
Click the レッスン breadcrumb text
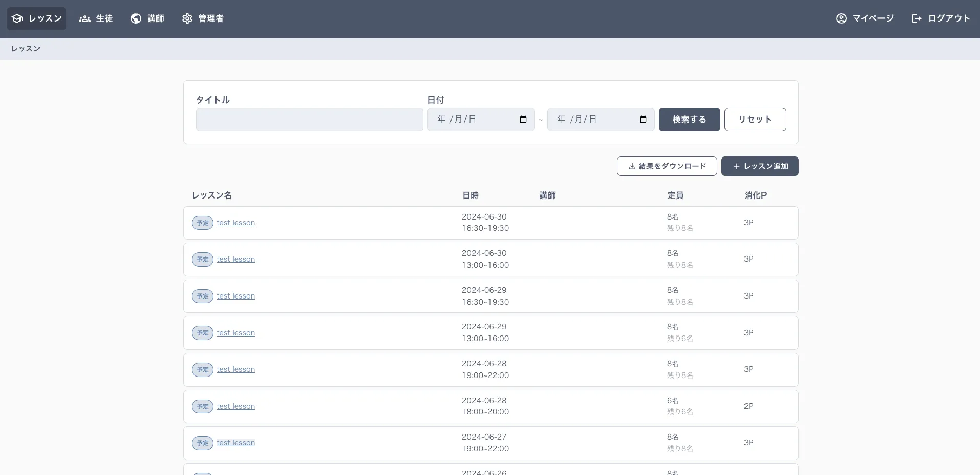point(26,49)
